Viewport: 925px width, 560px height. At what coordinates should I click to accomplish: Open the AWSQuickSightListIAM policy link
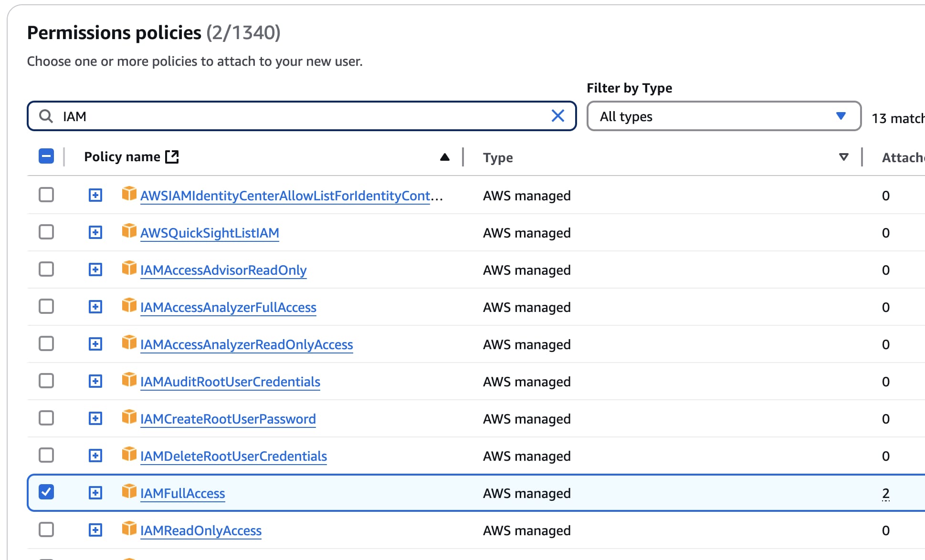coord(210,233)
